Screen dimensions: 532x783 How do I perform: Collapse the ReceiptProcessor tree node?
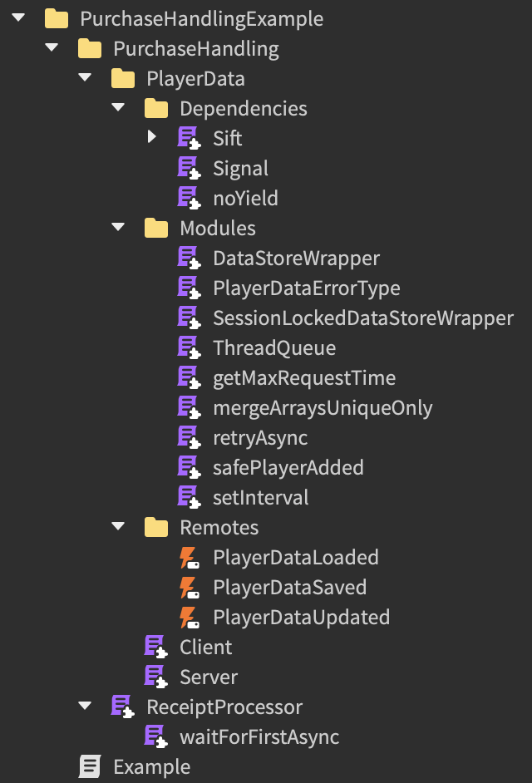tap(85, 706)
